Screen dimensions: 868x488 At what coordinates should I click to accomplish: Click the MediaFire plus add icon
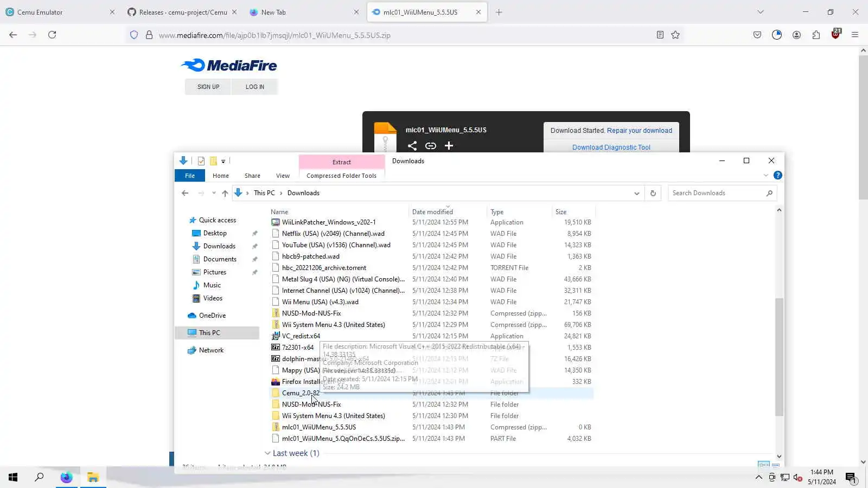tap(449, 146)
